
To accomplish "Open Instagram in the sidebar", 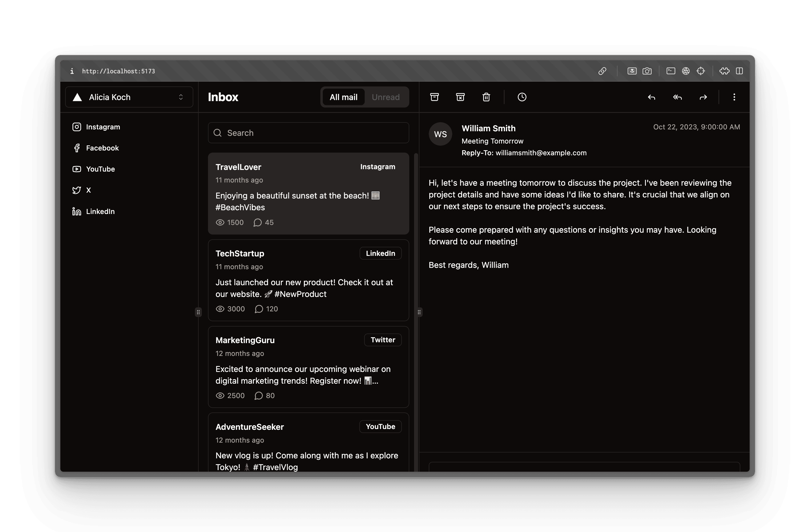I will coord(103,127).
